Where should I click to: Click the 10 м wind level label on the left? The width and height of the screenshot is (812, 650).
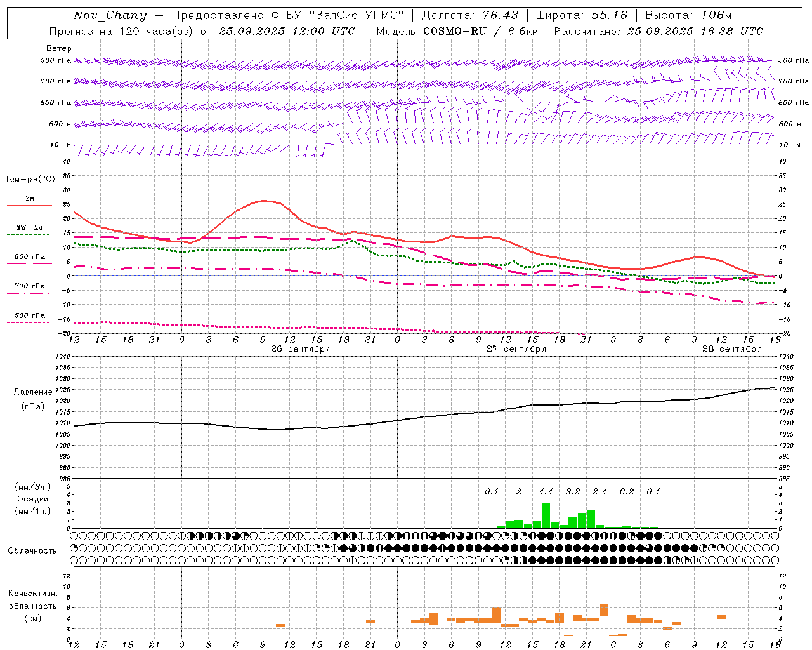click(61, 145)
